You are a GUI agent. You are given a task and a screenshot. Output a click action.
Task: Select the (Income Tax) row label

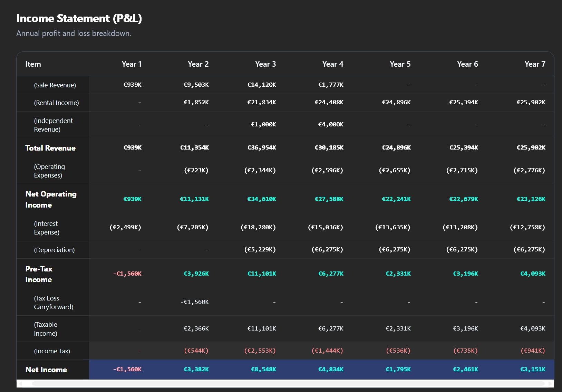[x=52, y=351]
